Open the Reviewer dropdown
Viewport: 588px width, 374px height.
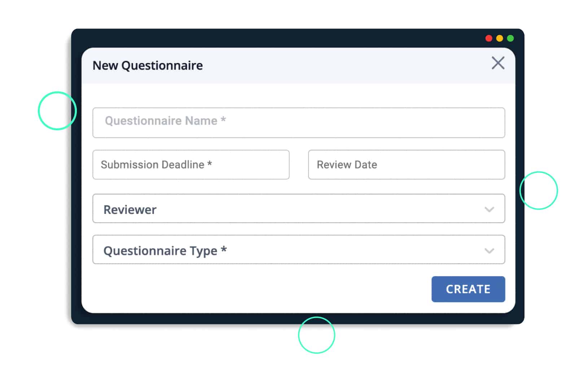(299, 209)
